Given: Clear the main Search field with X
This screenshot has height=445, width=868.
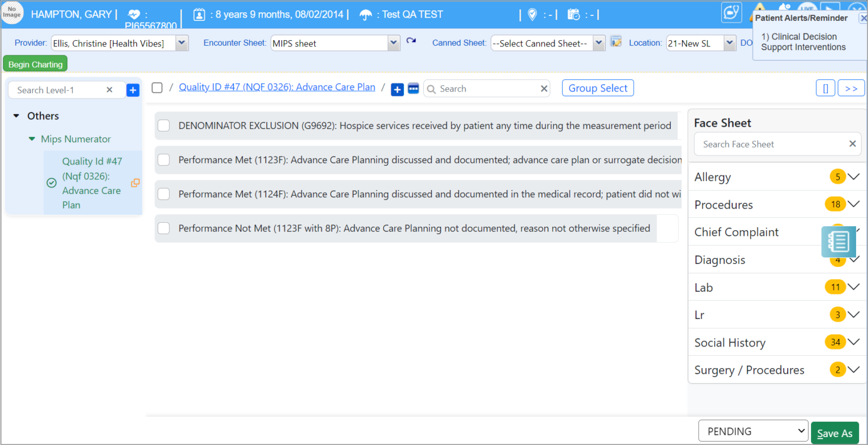Looking at the screenshot, I should (544, 89).
